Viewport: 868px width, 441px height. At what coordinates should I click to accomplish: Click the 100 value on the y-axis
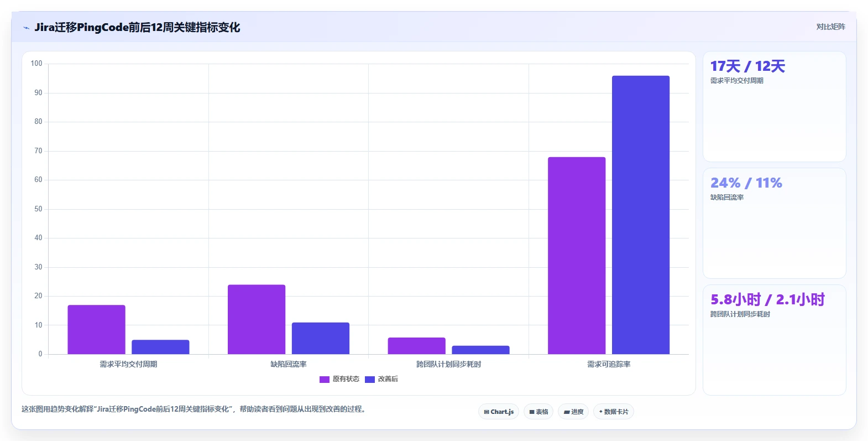click(36, 64)
